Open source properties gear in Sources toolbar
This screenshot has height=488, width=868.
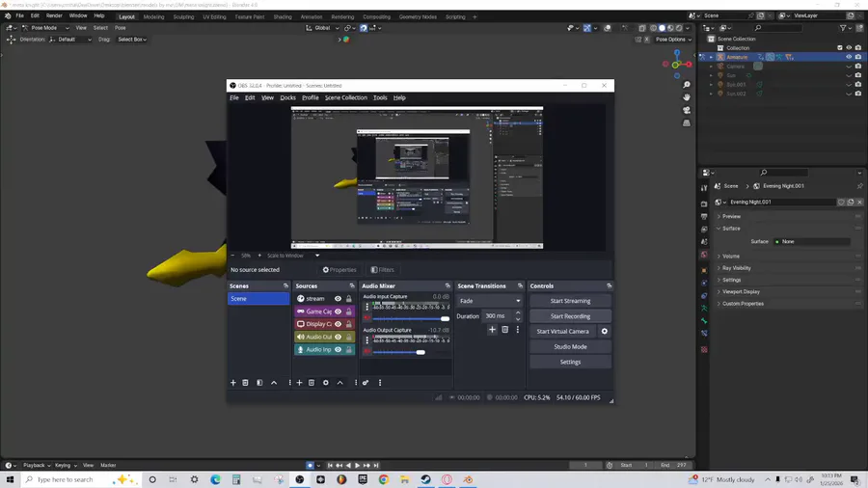tap(326, 382)
